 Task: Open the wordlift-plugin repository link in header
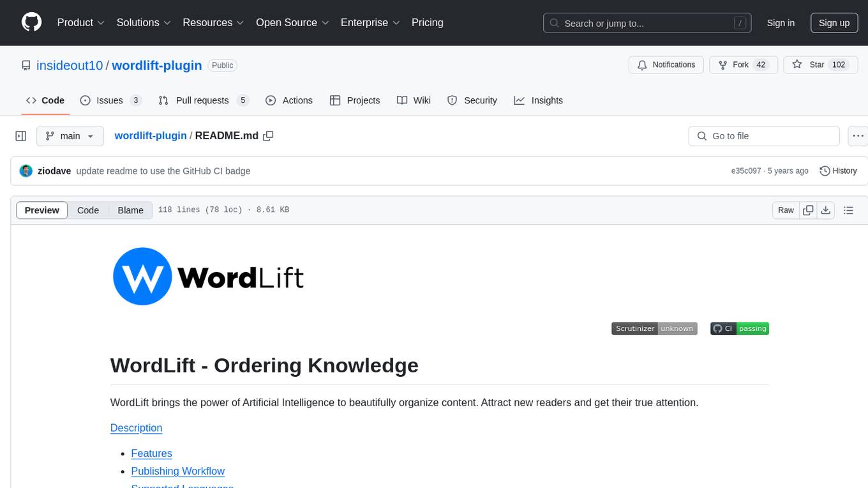coord(157,65)
